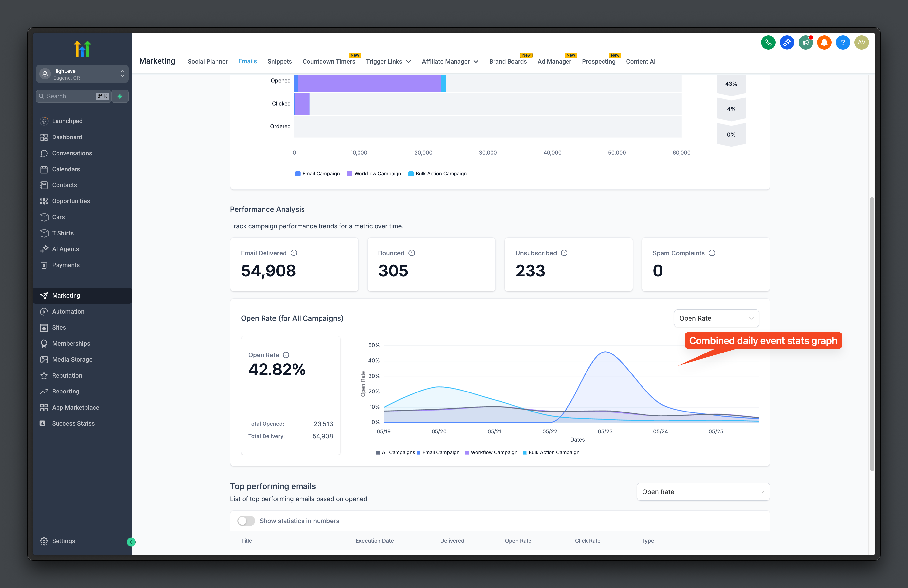Toggle Show statistics in numbers switch
908x588 pixels.
[246, 521]
